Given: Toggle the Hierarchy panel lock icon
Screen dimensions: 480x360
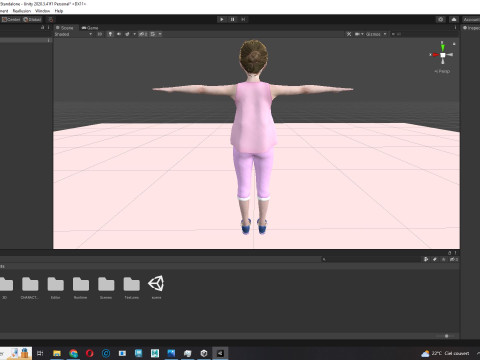Looking at the screenshot, I should (x=42, y=27).
